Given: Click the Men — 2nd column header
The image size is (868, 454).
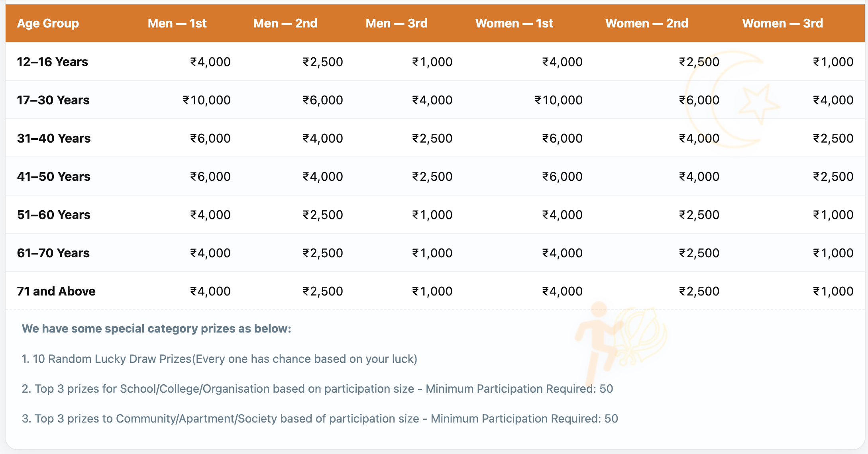Looking at the screenshot, I should click(x=285, y=23).
